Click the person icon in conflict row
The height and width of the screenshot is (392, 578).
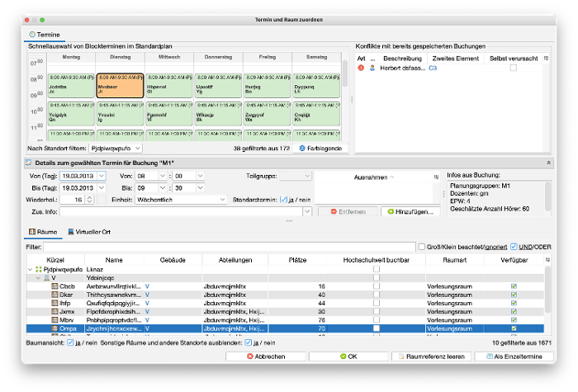click(372, 68)
